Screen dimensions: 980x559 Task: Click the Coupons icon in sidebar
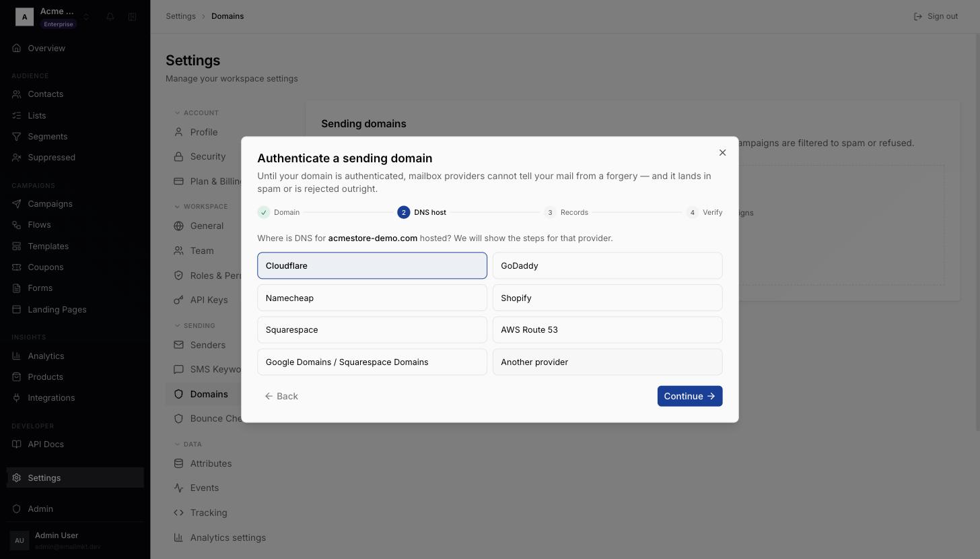pos(17,267)
